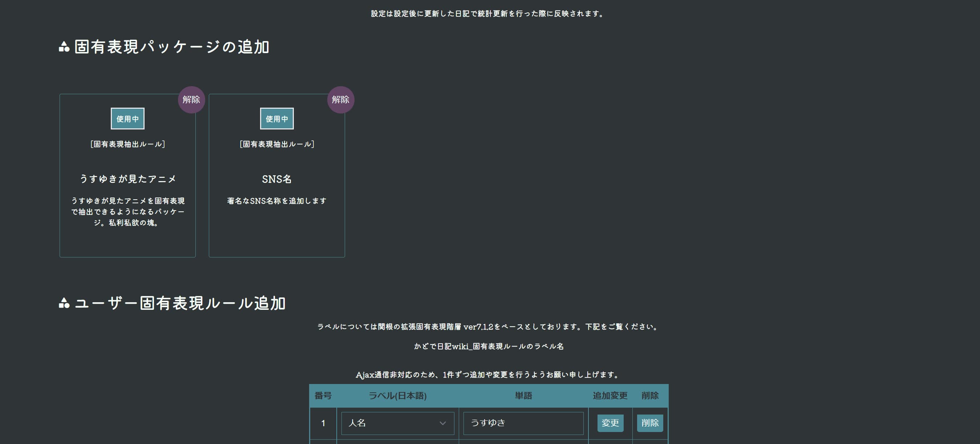Click inside the うすゆき word input field

pyautogui.click(x=523, y=423)
